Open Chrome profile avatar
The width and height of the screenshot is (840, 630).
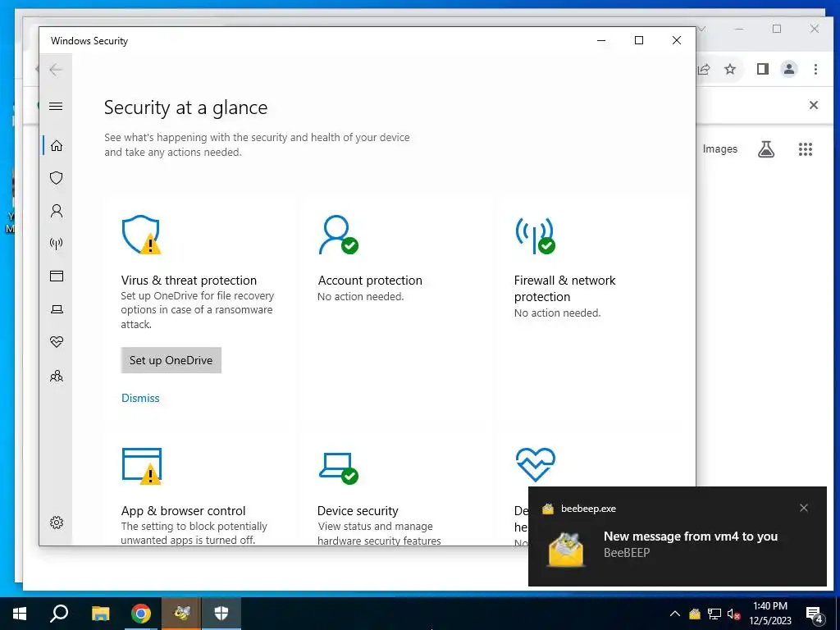point(789,69)
